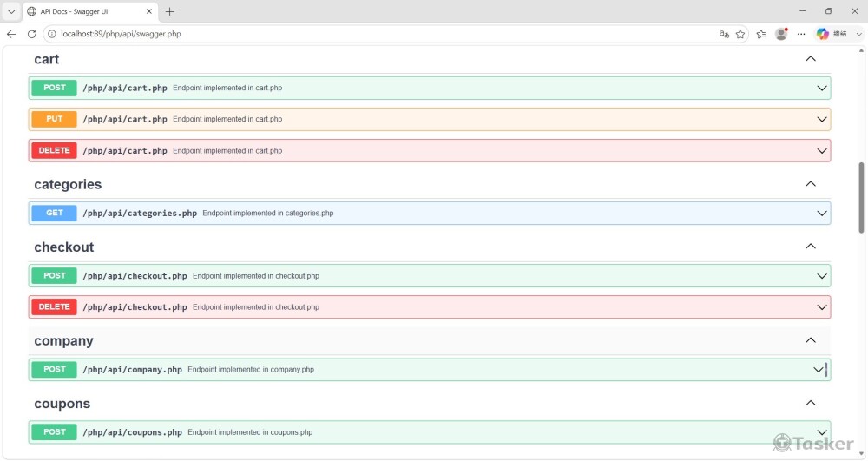Open the translate page icon

(x=724, y=34)
